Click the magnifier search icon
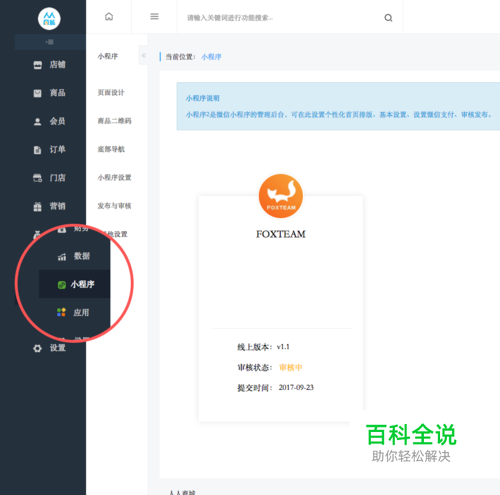 point(388,18)
